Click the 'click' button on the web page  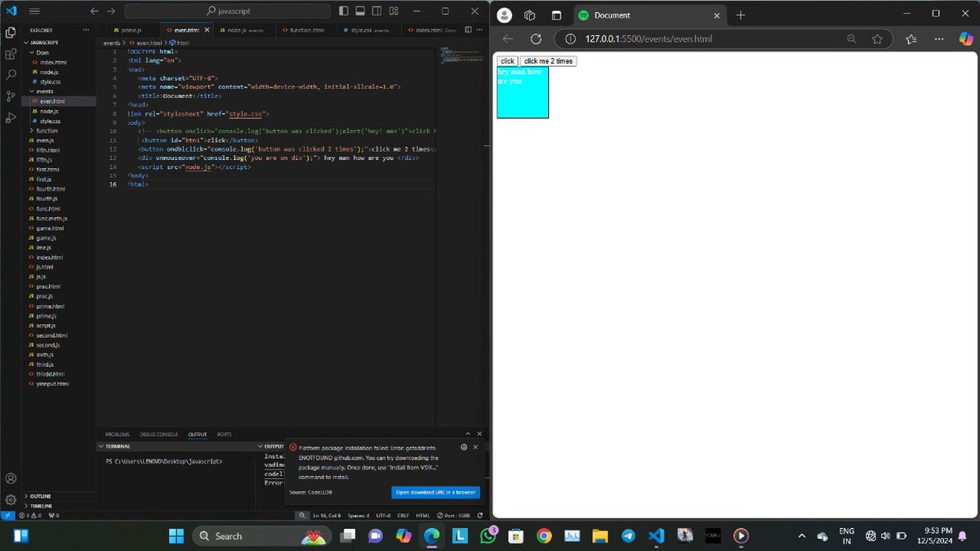point(507,61)
